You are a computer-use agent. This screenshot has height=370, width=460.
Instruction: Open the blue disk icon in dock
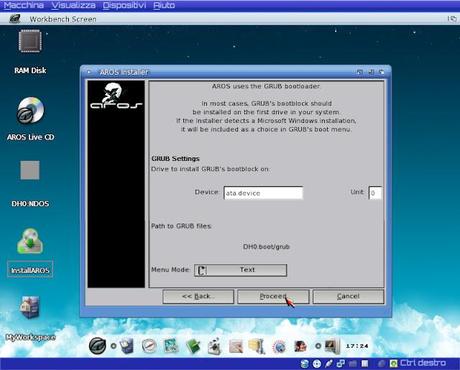[x=127, y=346]
